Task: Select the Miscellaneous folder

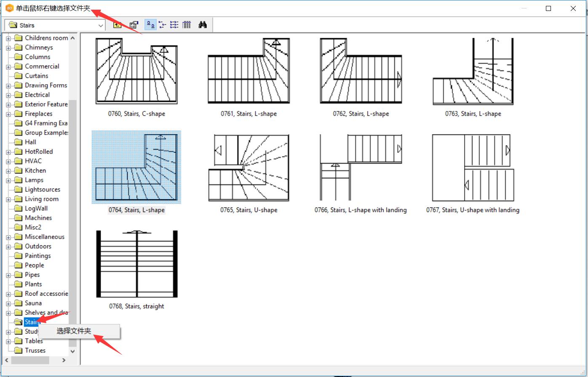Action: (x=45, y=236)
